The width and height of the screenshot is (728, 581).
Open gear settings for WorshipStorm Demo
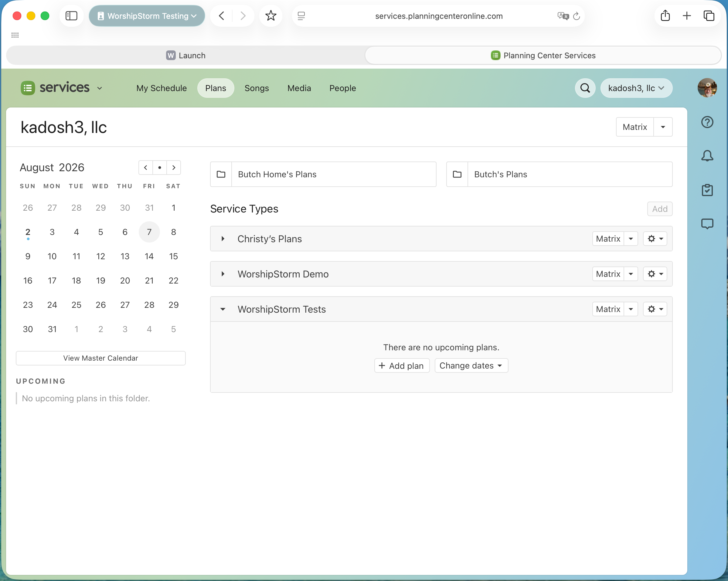(x=655, y=274)
